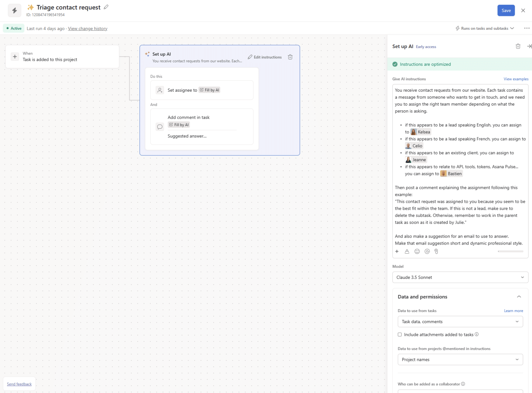532x393 pixels.
Task: Open the Model dropdown showing Claude 3.5 Sonnet
Action: [460, 277]
